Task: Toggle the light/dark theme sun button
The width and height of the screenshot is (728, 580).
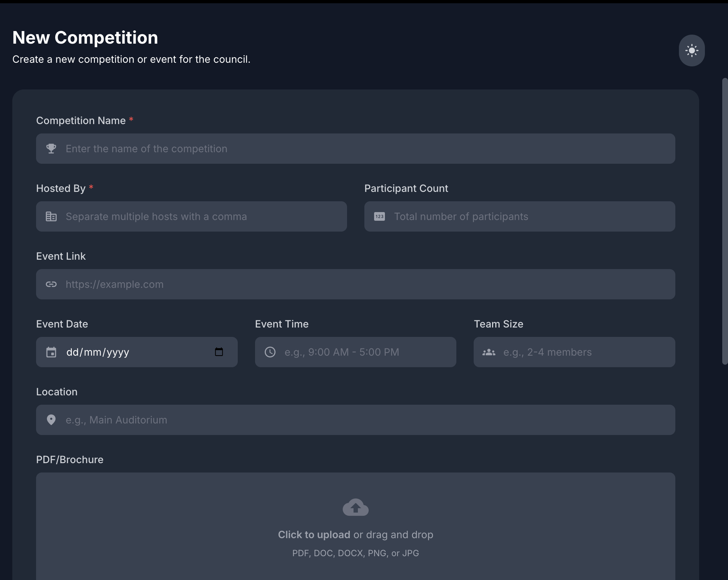Action: pos(692,50)
